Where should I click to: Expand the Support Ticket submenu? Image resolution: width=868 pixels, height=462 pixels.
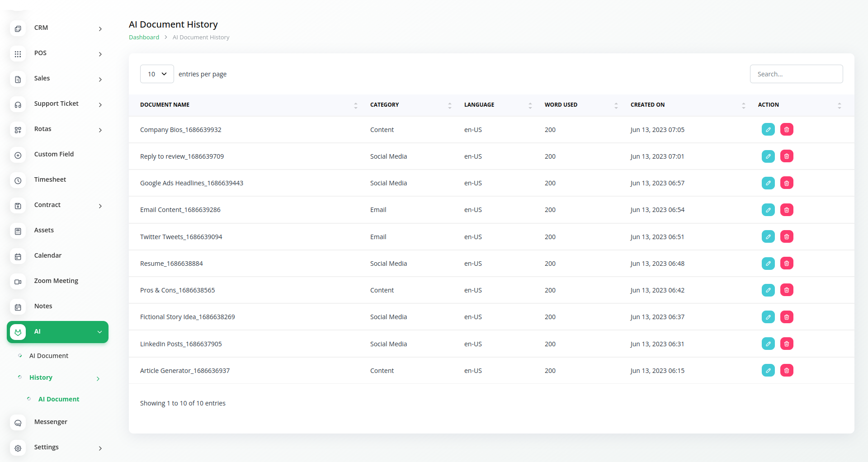pos(100,105)
